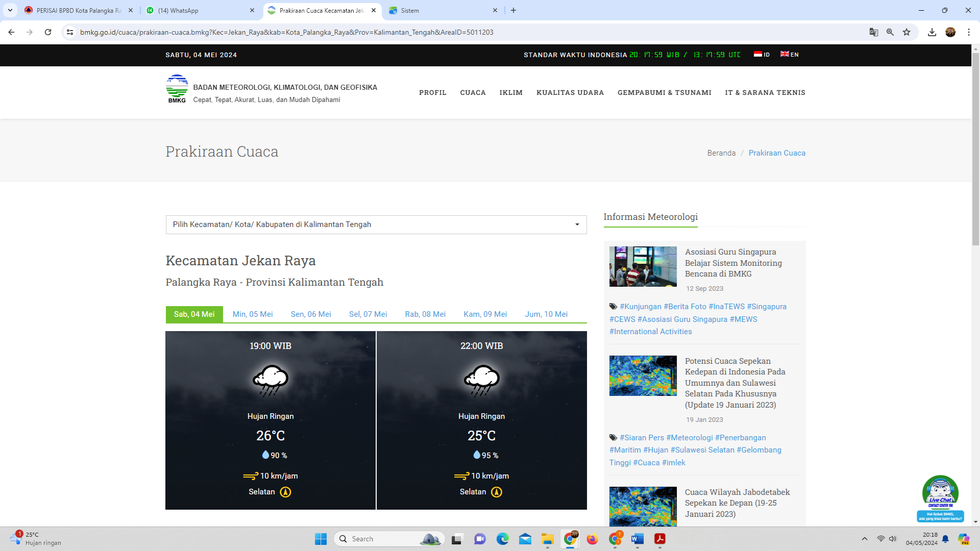
Task: Select the Sel, 07 Mei forecast tab
Action: [x=368, y=314]
